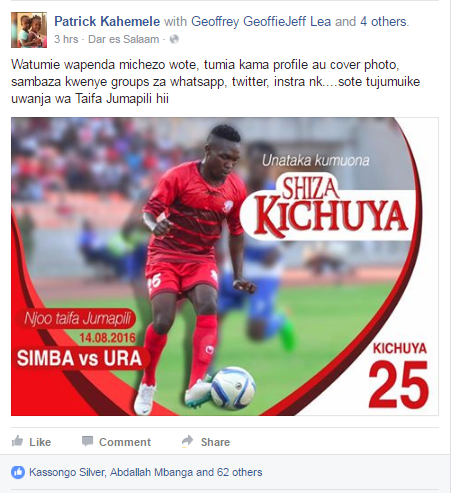The image size is (451, 493).
Task: Click the Share arrow icon
Action: coord(188,441)
